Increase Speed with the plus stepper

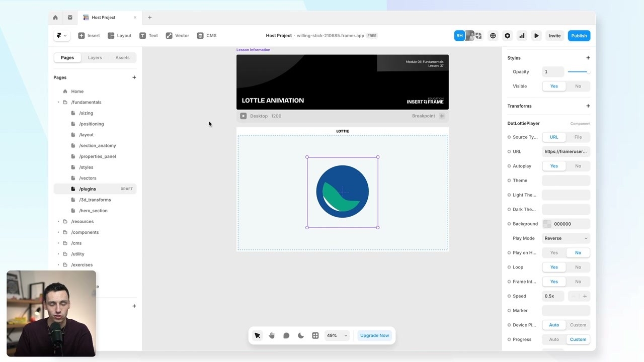(585, 297)
